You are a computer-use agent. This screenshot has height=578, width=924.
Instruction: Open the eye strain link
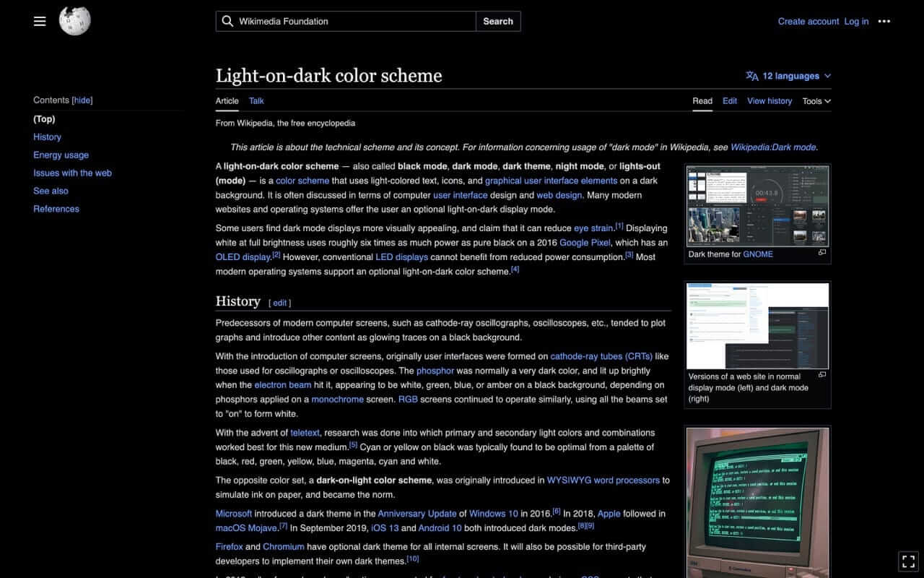[593, 228]
